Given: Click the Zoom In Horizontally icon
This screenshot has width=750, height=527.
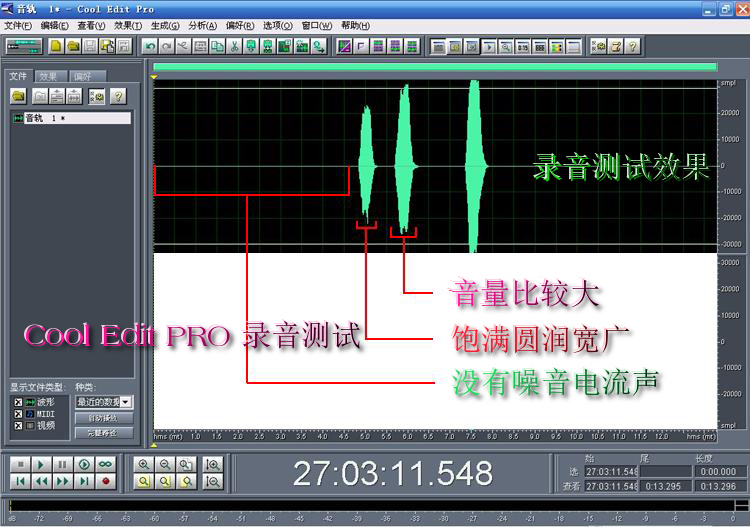Looking at the screenshot, I should 143,464.
